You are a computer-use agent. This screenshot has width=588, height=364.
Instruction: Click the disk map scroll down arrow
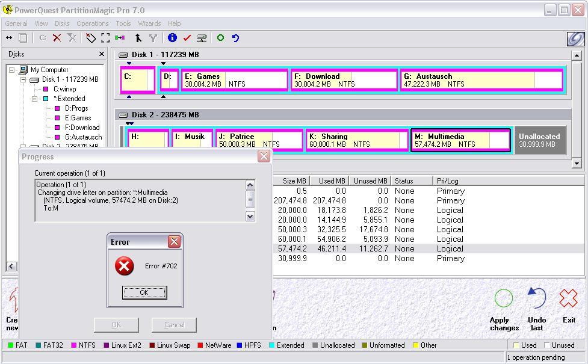pos(577,163)
